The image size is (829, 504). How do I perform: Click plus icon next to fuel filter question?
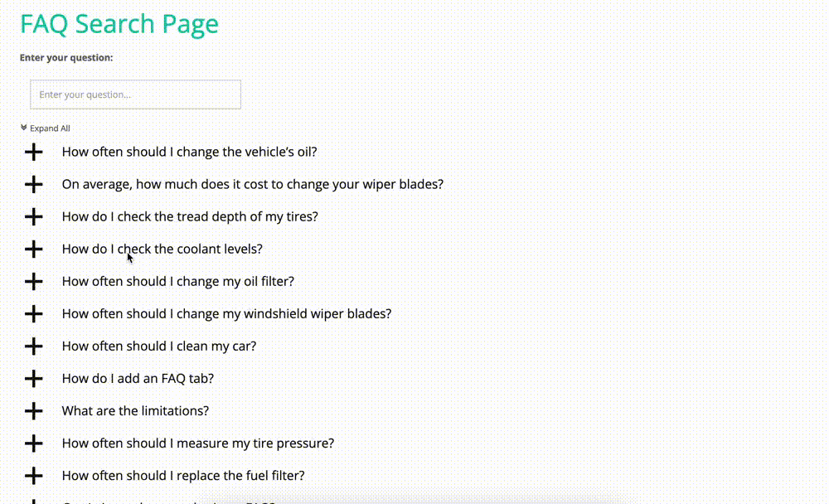(x=33, y=476)
